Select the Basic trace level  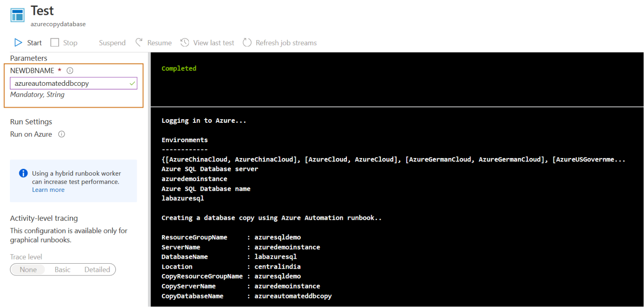pos(62,270)
